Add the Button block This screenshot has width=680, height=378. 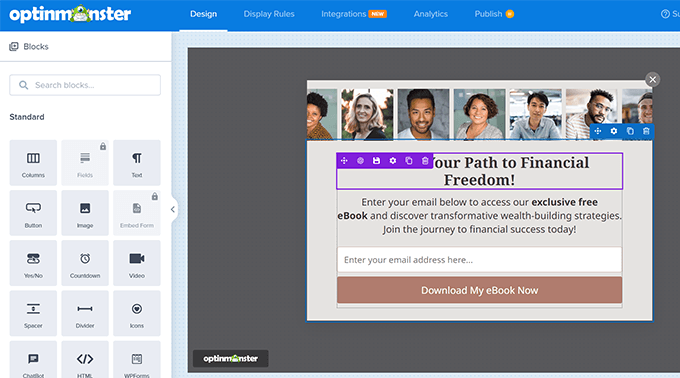tap(33, 213)
